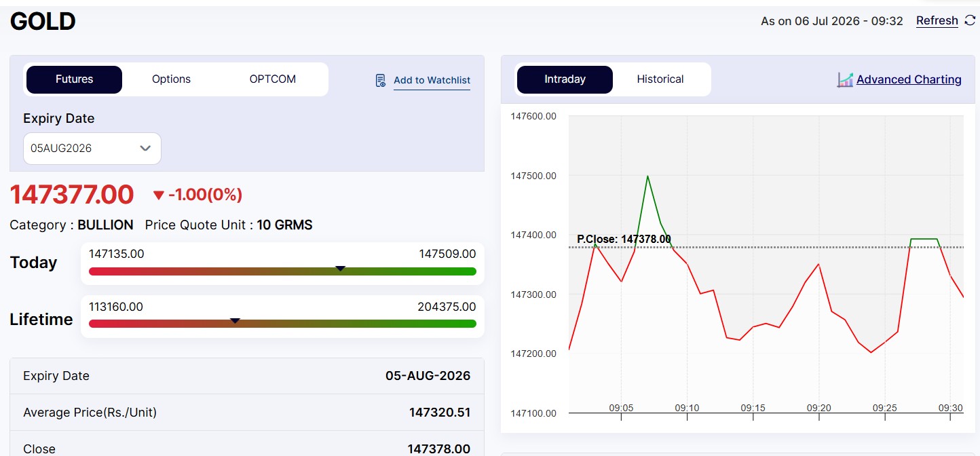Click today's low value 147135.00

(117, 254)
